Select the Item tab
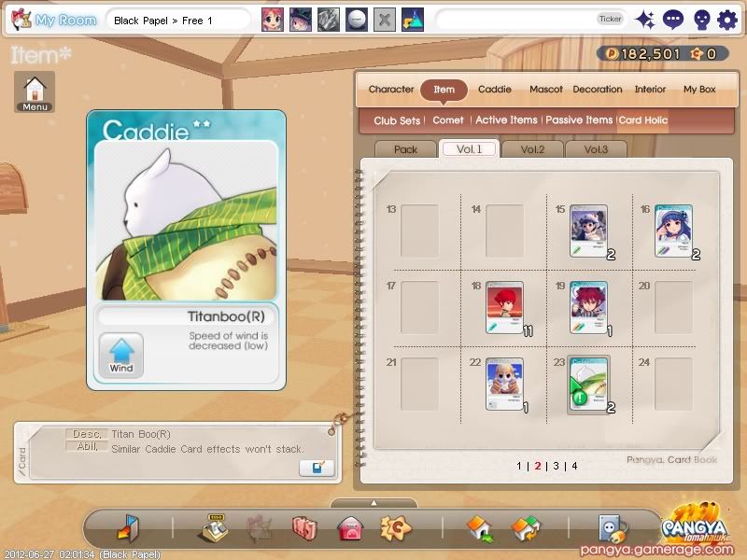Screen dimensions: 747x560 point(444,90)
